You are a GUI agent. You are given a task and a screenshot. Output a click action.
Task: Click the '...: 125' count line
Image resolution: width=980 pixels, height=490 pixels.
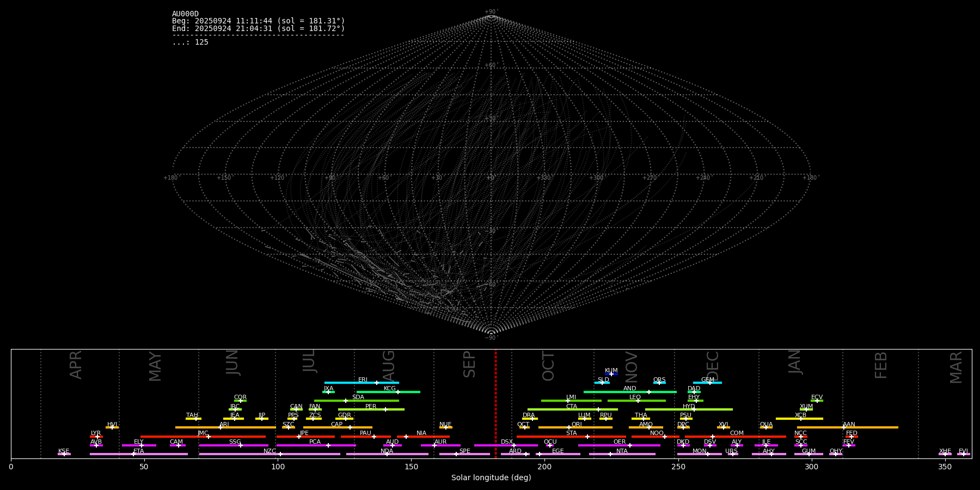coord(190,42)
